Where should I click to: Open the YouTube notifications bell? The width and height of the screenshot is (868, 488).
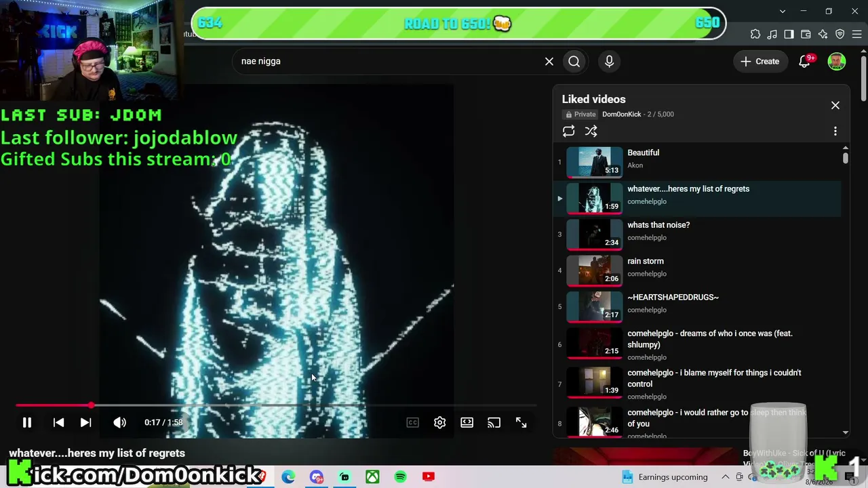click(x=805, y=61)
